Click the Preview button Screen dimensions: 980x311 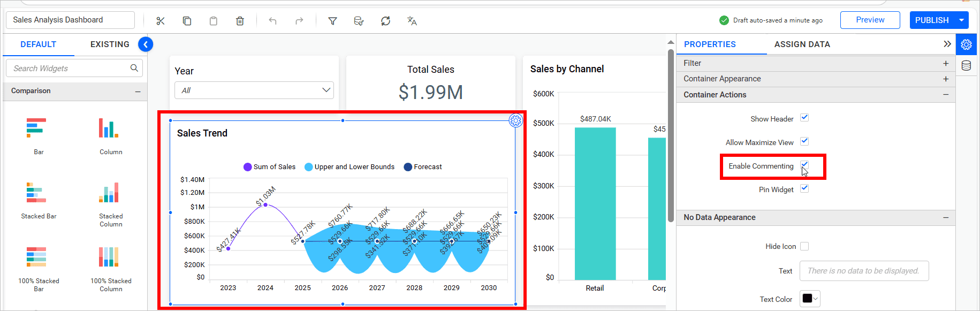[870, 20]
